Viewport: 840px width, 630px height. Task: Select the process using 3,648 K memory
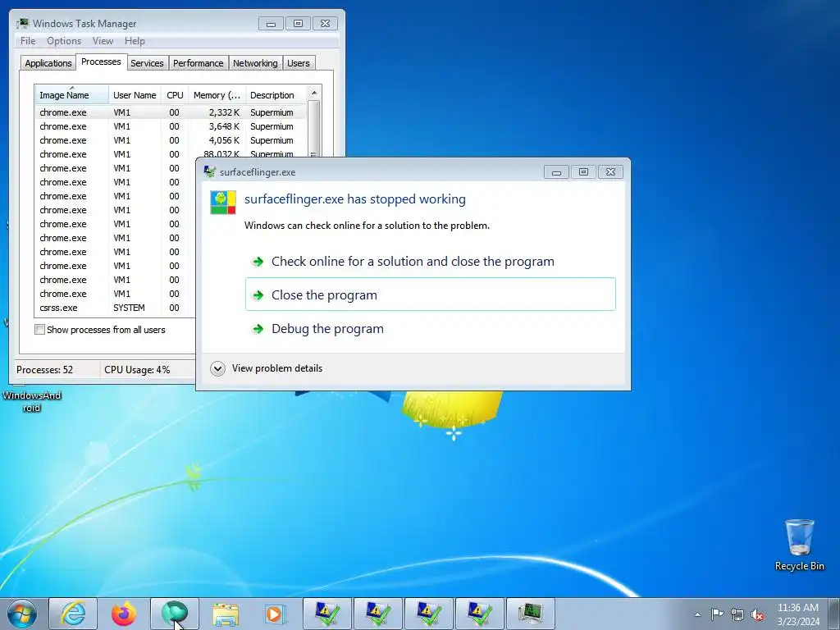(171, 126)
